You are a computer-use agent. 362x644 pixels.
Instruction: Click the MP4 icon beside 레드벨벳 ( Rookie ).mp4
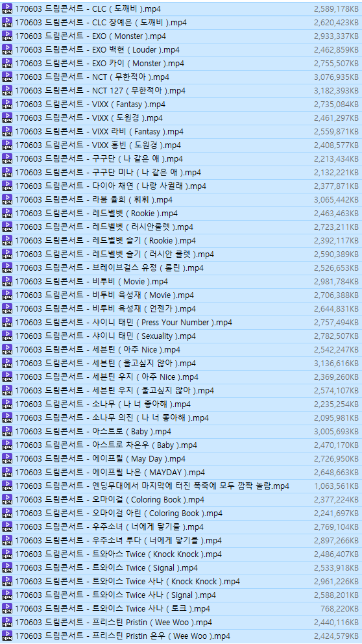pos(7,213)
